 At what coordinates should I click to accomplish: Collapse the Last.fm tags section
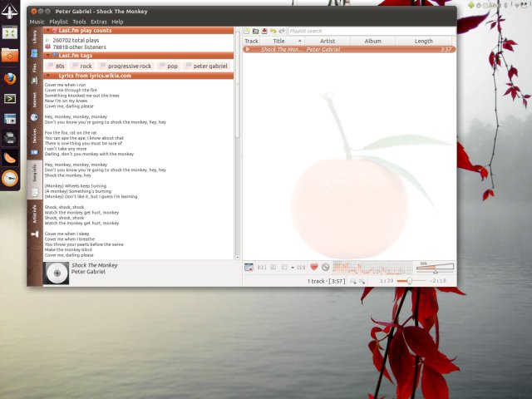click(47, 55)
